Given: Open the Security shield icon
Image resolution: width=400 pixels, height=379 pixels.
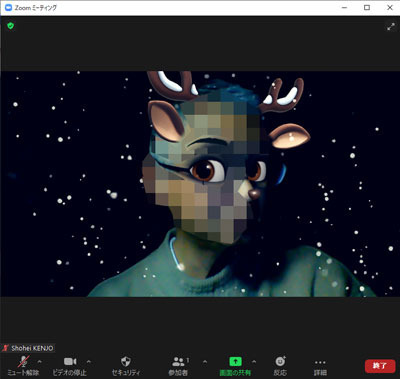Looking at the screenshot, I should pos(126,361).
